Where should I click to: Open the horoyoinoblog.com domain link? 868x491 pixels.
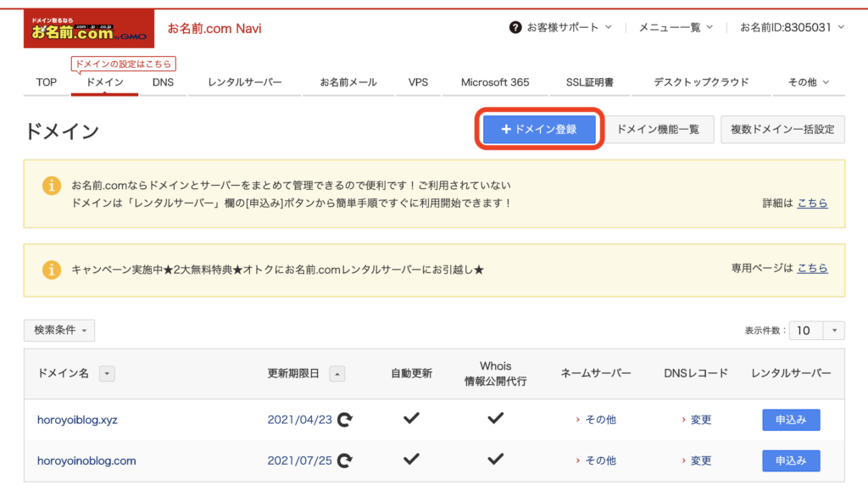click(x=86, y=460)
